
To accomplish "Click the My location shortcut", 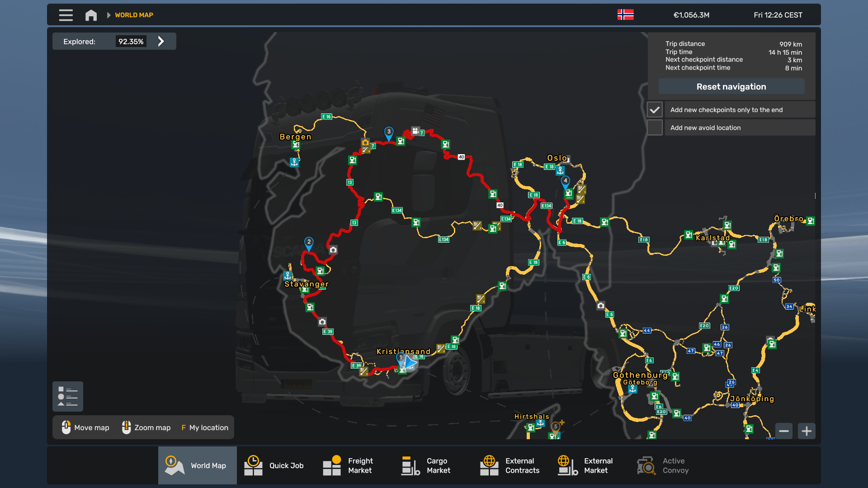I will (205, 427).
